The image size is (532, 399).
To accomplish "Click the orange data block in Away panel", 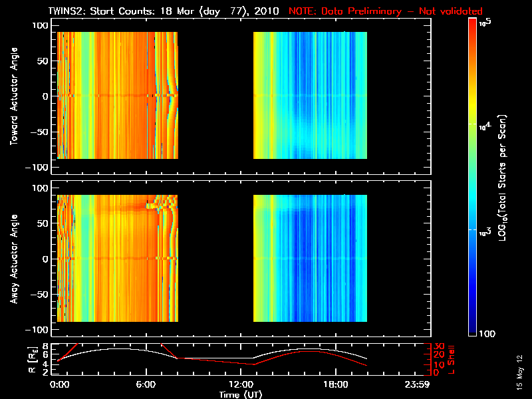I will click(117, 258).
